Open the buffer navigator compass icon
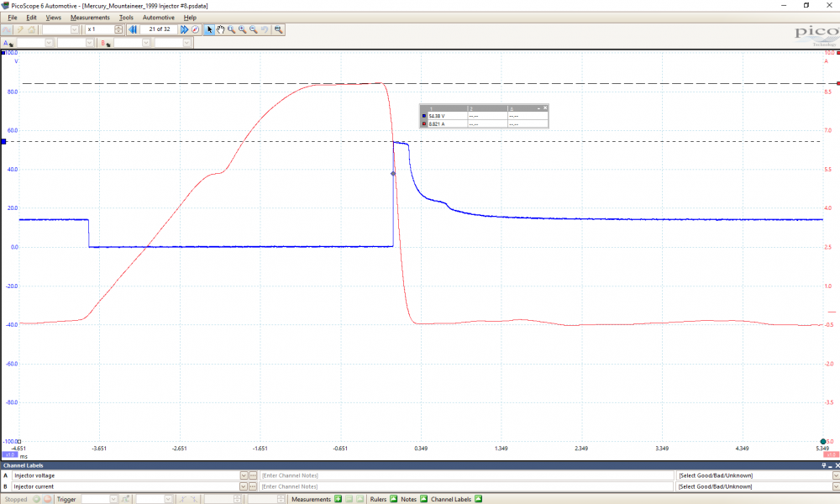Viewport: 840px width, 504px height. (195, 29)
